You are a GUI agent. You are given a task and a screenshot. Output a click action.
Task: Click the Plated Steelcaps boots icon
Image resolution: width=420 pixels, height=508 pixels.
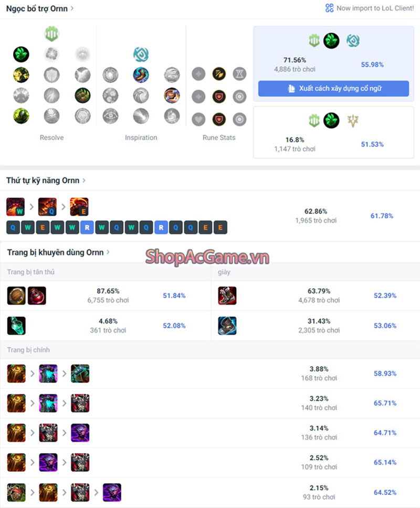coord(227,295)
